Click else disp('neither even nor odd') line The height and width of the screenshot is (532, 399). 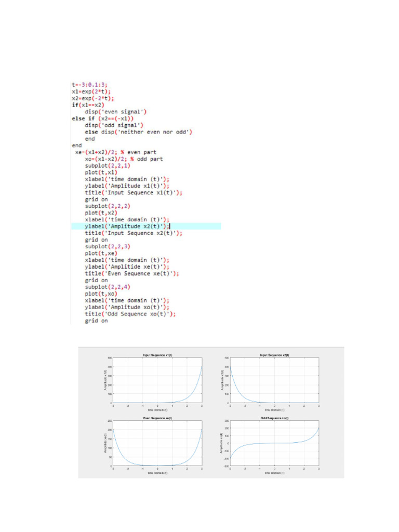(138, 132)
